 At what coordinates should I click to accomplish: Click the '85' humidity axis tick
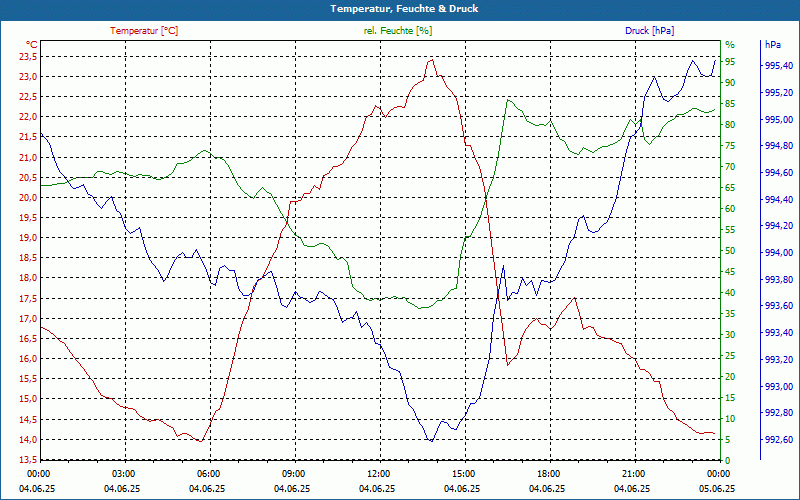tap(730, 104)
